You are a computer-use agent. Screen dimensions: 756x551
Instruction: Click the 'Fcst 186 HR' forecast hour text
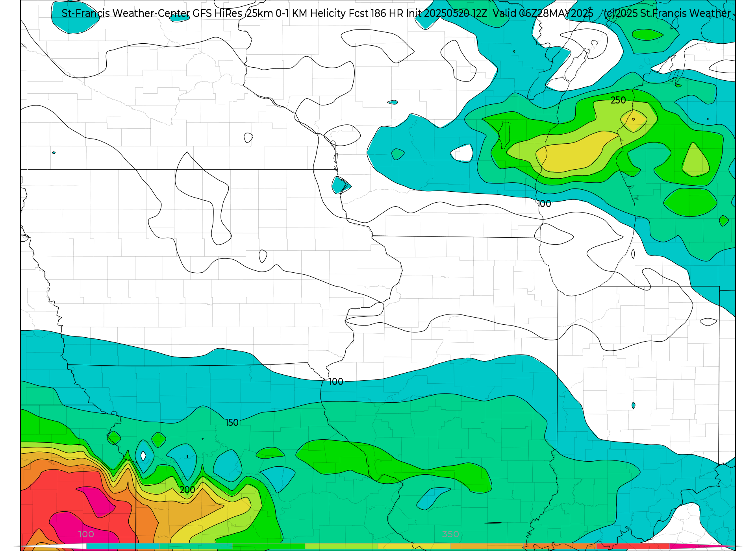[x=376, y=13]
